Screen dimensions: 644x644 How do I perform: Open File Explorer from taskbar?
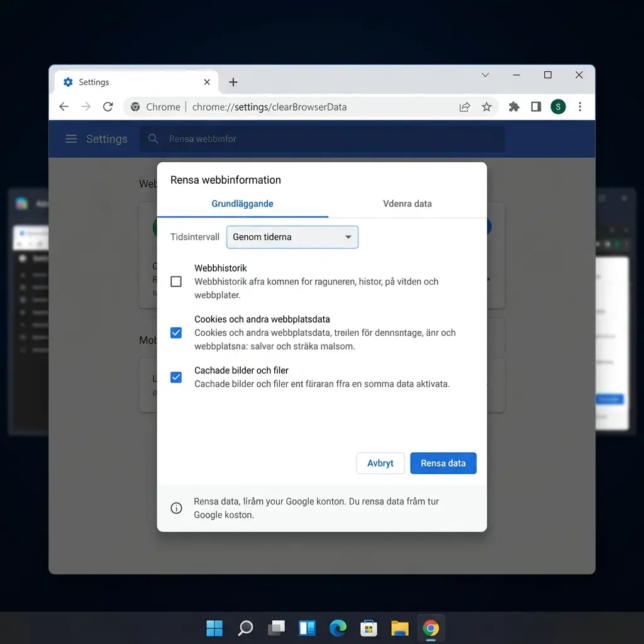click(399, 628)
